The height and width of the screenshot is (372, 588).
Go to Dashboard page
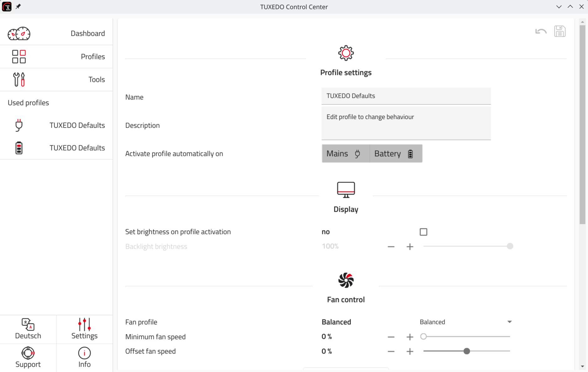(56, 33)
